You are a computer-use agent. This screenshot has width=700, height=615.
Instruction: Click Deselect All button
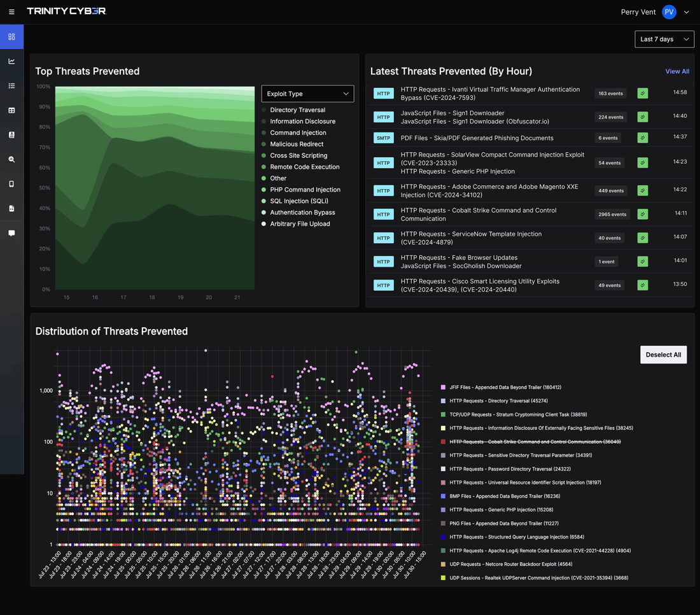(663, 355)
